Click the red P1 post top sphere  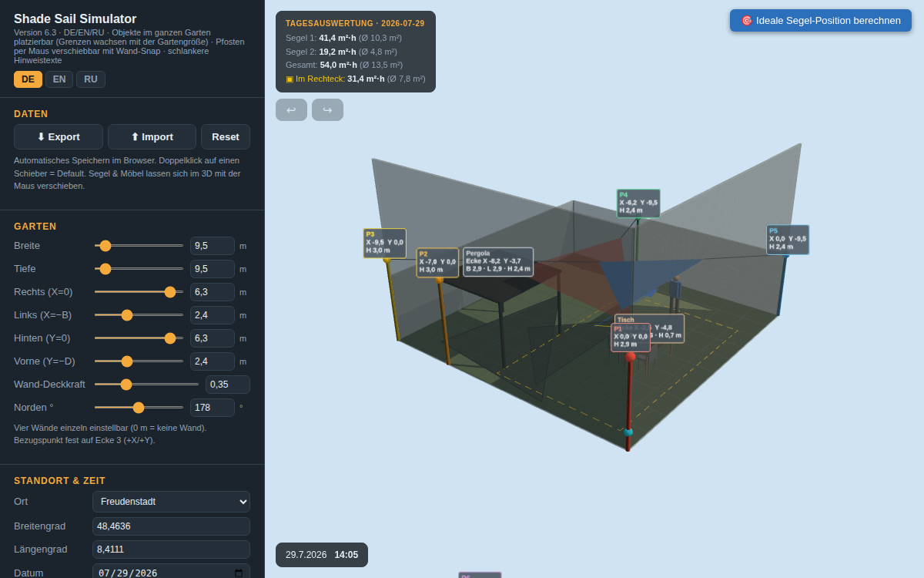point(631,357)
